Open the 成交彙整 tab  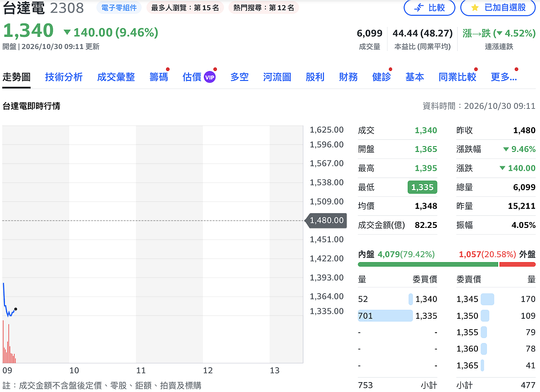point(116,77)
